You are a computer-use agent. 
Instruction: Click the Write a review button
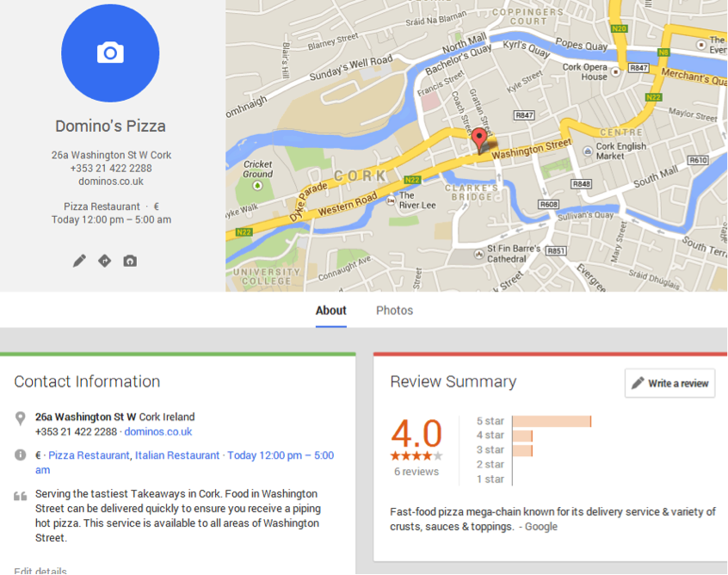tap(670, 383)
